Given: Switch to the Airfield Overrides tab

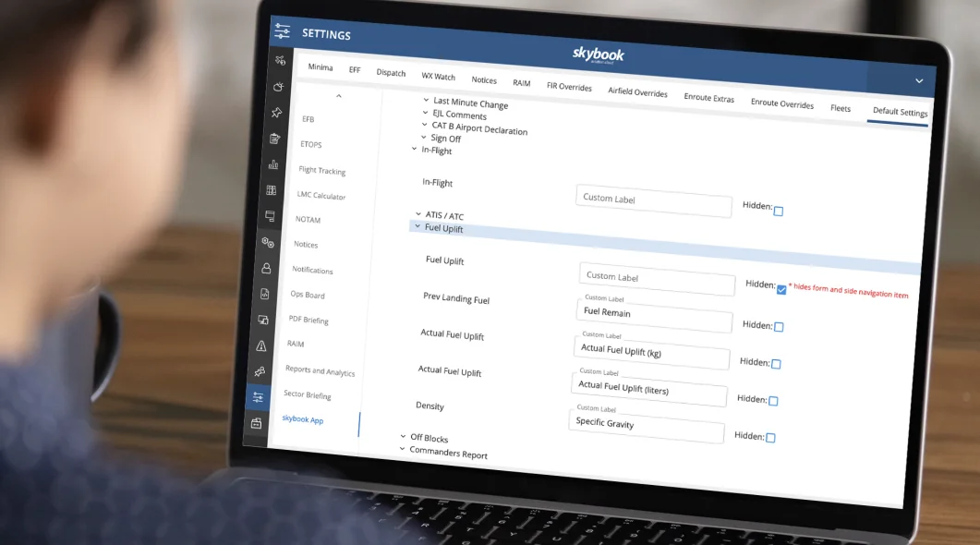Looking at the screenshot, I should [637, 91].
